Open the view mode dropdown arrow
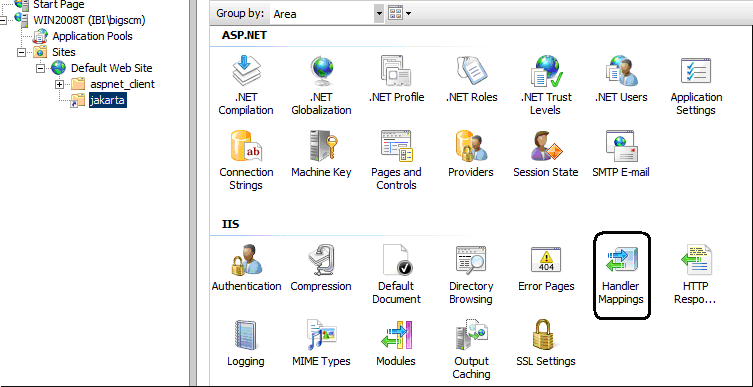 [408, 14]
